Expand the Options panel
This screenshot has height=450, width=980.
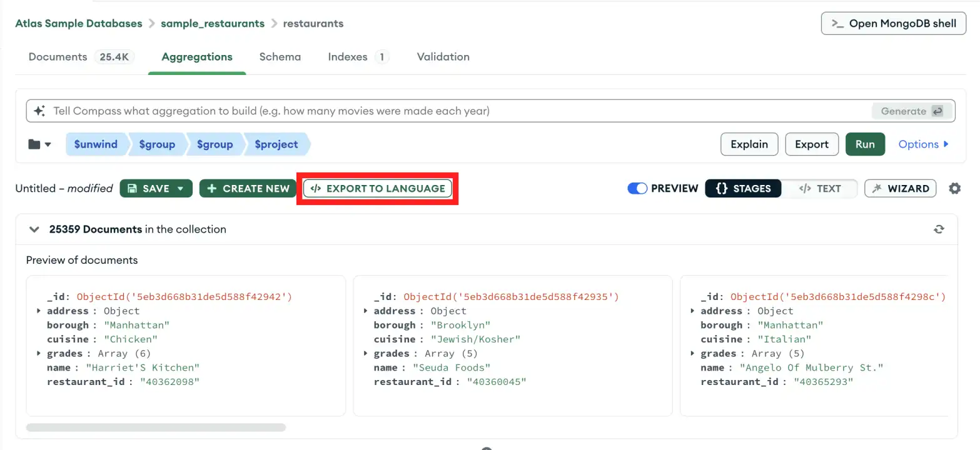coord(924,144)
